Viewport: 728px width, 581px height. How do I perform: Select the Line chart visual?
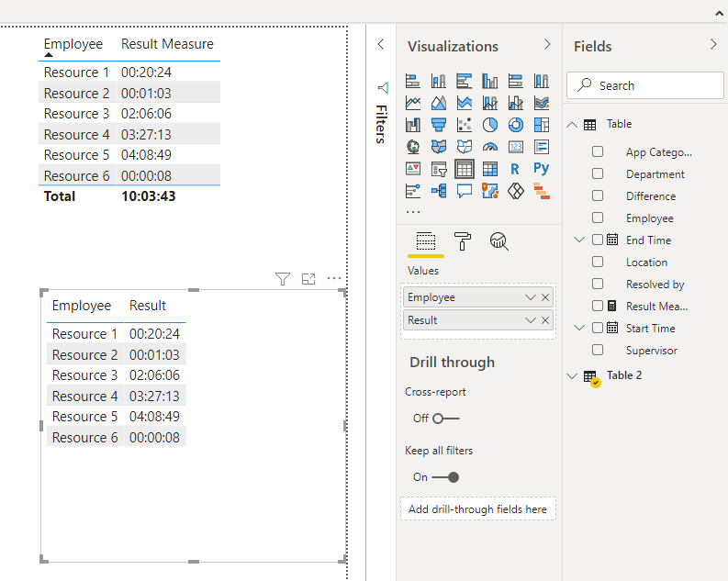click(x=413, y=103)
